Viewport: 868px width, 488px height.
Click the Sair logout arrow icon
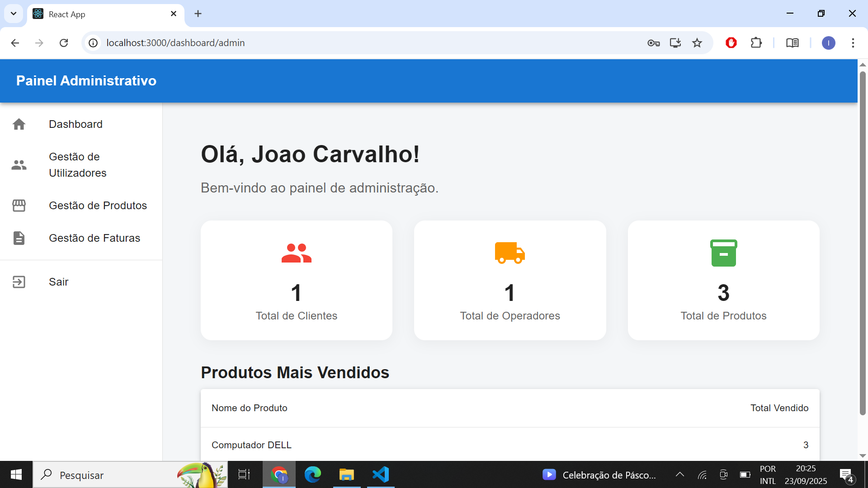point(19,282)
